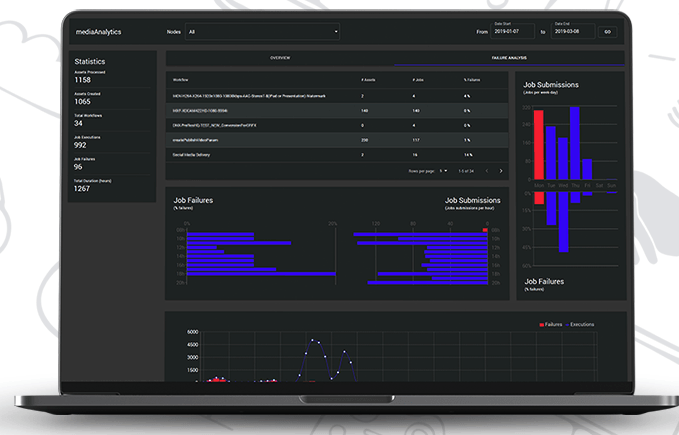The width and height of the screenshot is (679, 435).
Task: Click the Assets Processed value 1158
Action: pyautogui.click(x=82, y=80)
